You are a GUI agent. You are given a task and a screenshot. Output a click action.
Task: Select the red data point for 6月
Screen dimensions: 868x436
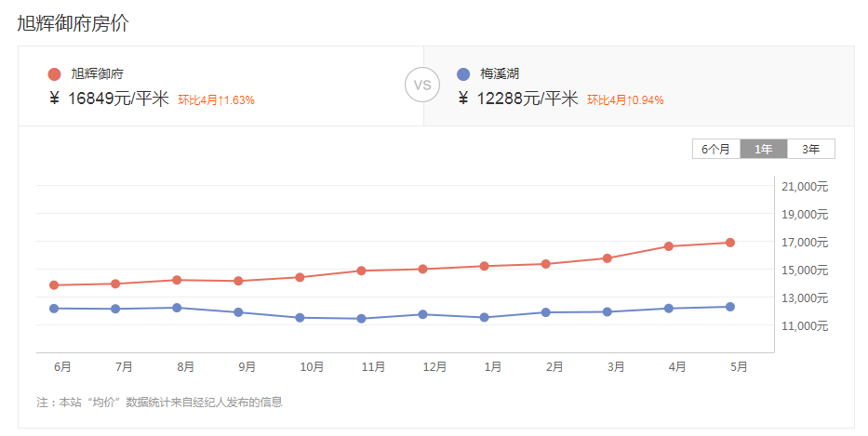[54, 285]
